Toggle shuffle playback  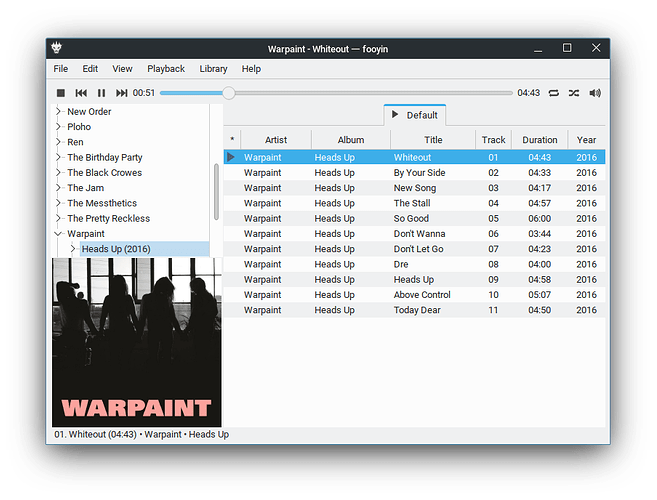coord(574,93)
